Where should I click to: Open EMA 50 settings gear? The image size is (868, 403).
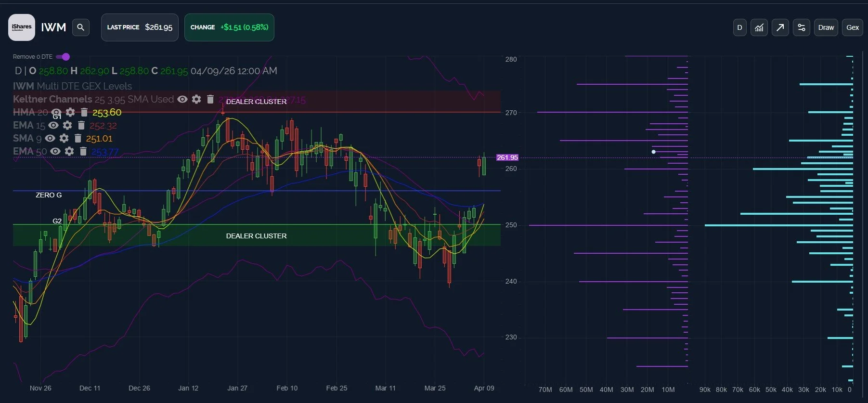tap(69, 151)
